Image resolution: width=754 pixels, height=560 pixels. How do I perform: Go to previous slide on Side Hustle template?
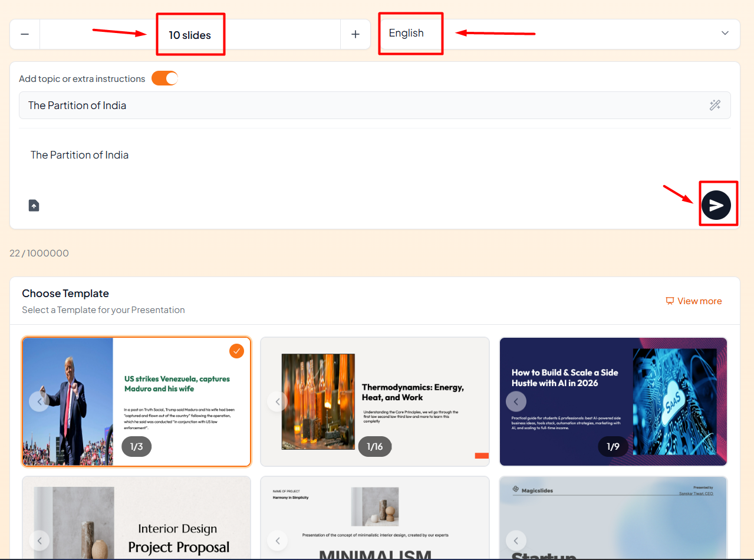[516, 402]
